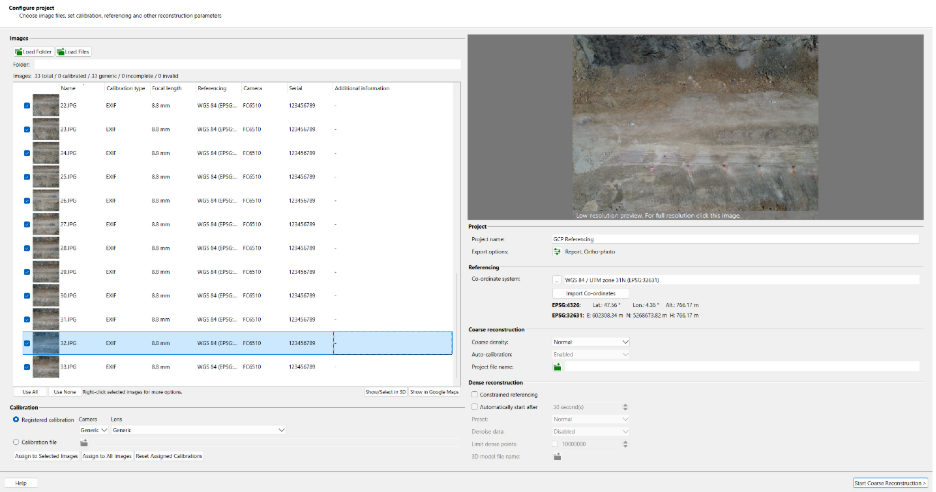Open export options Report, Ortho-photo icon
The width and height of the screenshot is (936, 492).
coord(557,252)
